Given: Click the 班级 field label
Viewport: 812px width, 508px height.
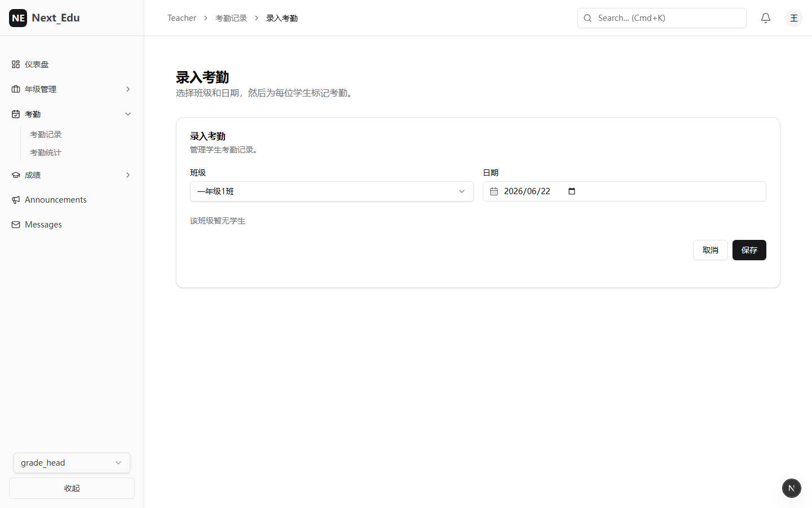Looking at the screenshot, I should coord(198,173).
